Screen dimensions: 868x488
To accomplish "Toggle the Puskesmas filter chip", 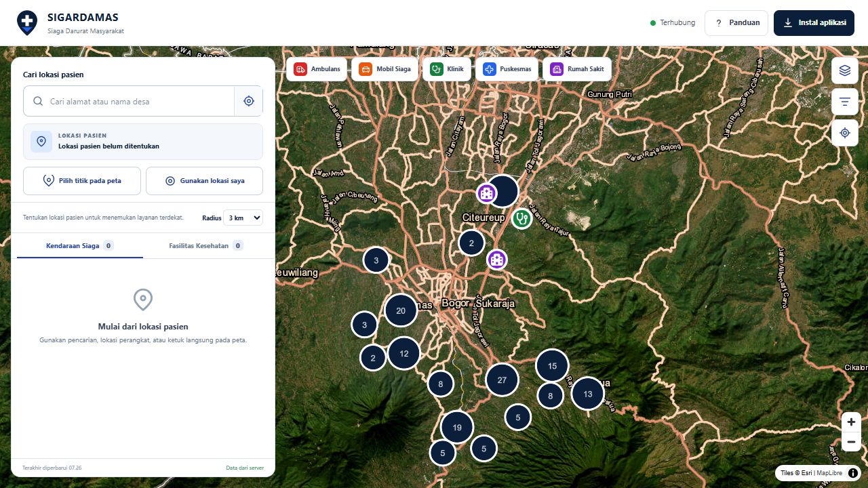I will coord(507,69).
